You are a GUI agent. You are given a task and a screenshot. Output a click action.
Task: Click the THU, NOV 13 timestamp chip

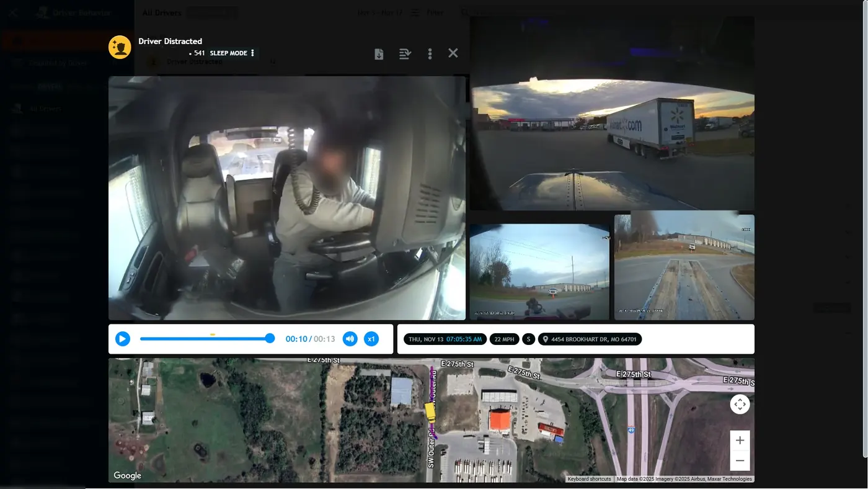click(445, 339)
